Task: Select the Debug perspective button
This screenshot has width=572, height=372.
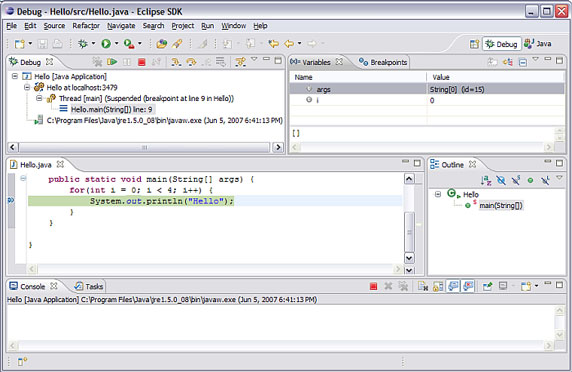Action: pyautogui.click(x=502, y=44)
